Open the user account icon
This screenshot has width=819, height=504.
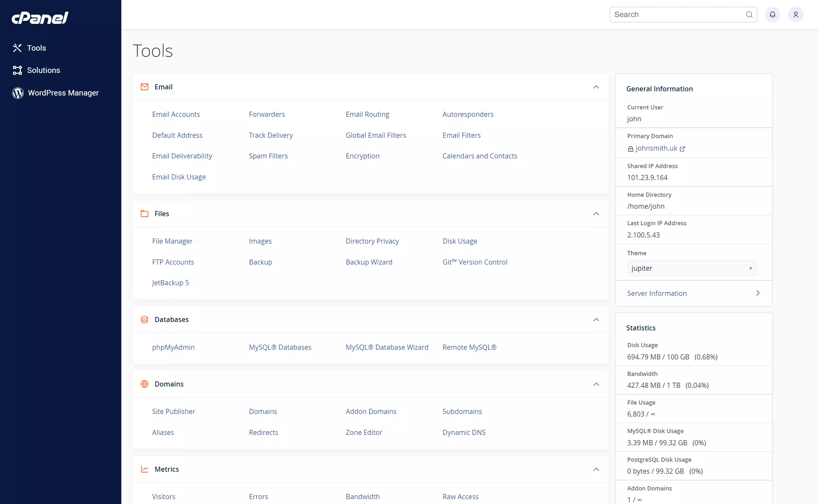pos(796,14)
